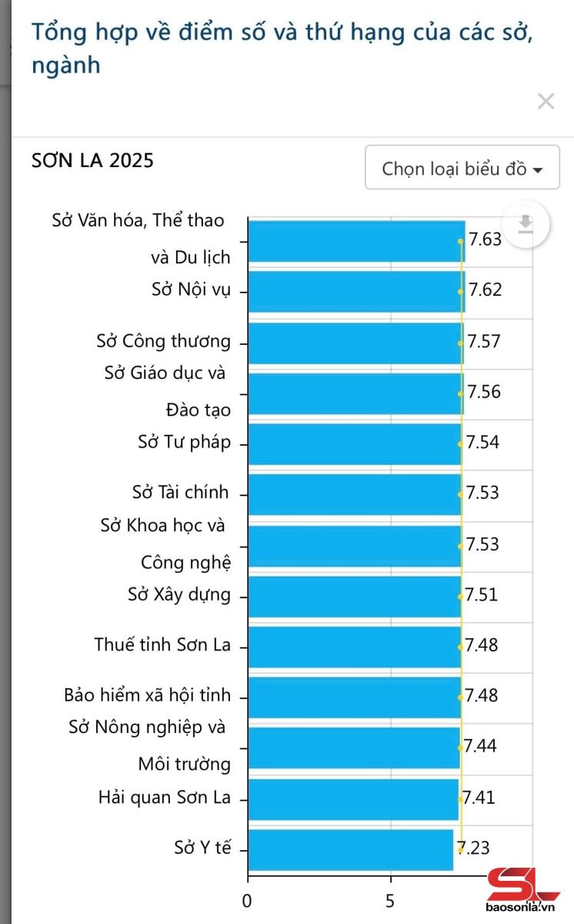Open the Chọn loại biểu đồ dropdown

point(462,168)
